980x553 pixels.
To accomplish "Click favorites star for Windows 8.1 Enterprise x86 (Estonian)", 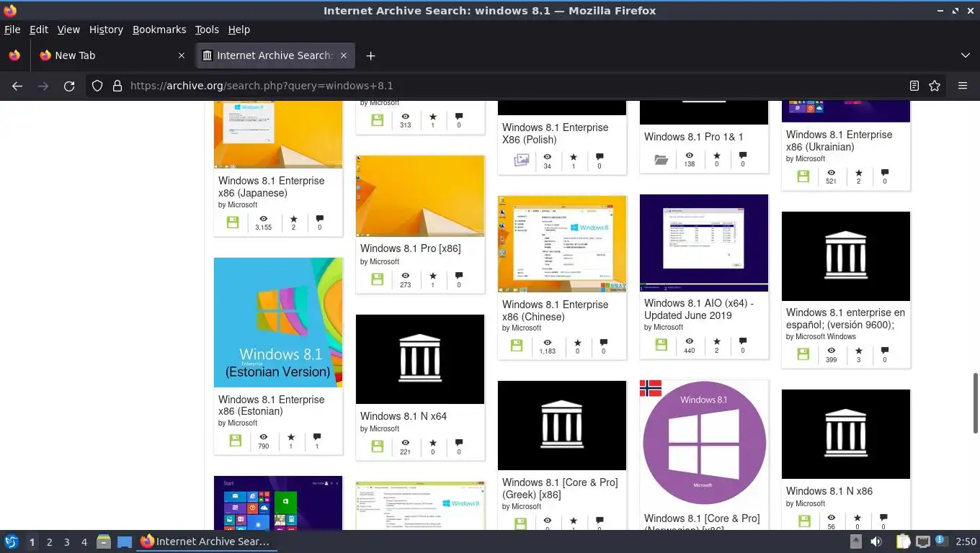I will tap(291, 437).
